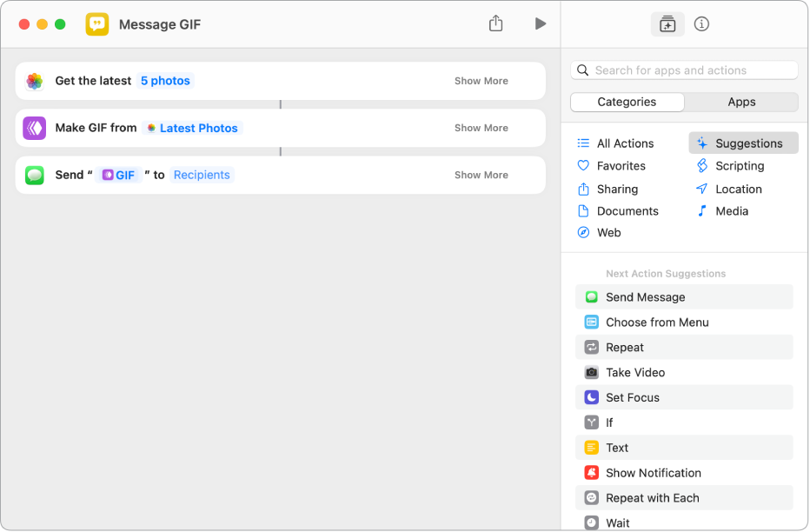The height and width of the screenshot is (532, 810).
Task: Switch to the Apps tab
Action: [741, 102]
